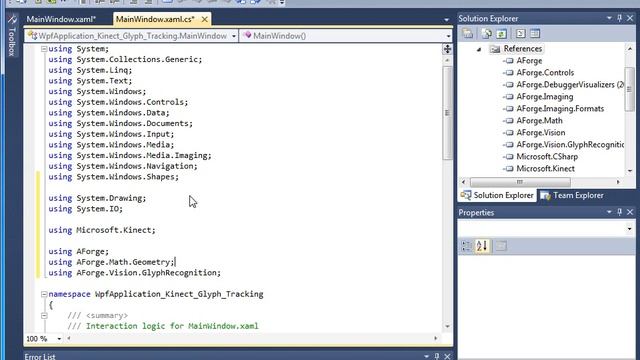
Task: Click View Designer icon in Solution Explorer toolbar
Action: (x=535, y=34)
